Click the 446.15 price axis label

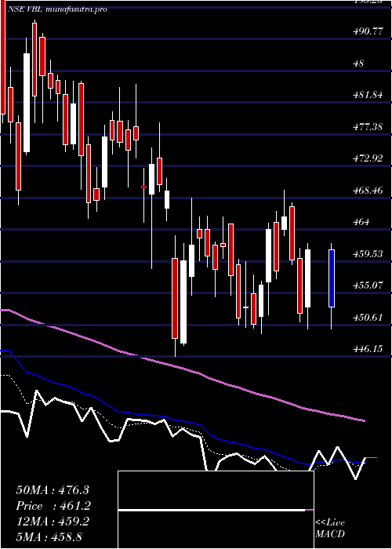[368, 349]
